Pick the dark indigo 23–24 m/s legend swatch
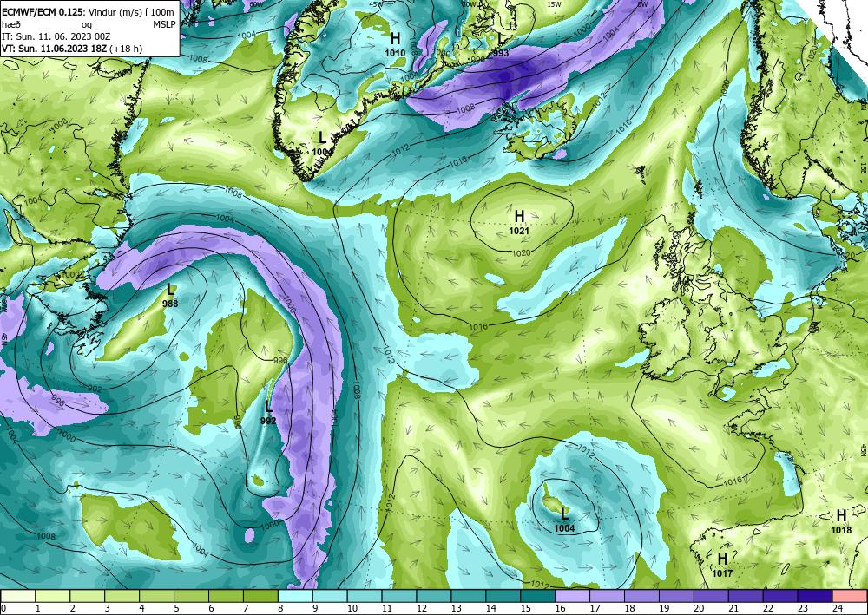868x615 pixels. click(815, 596)
